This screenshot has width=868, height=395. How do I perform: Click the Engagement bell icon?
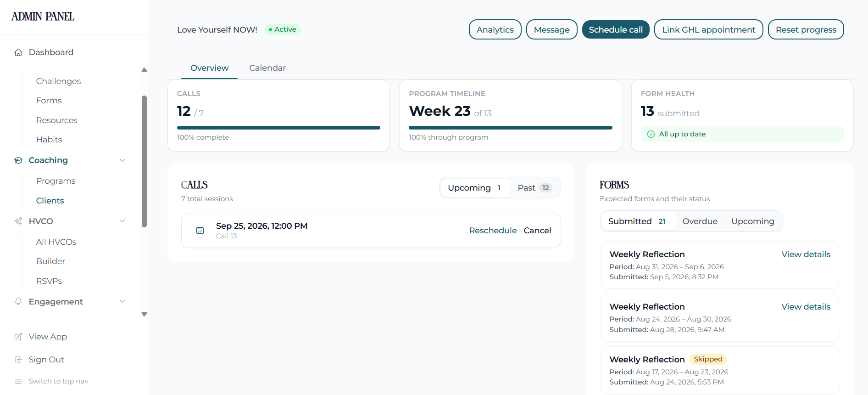click(x=18, y=301)
